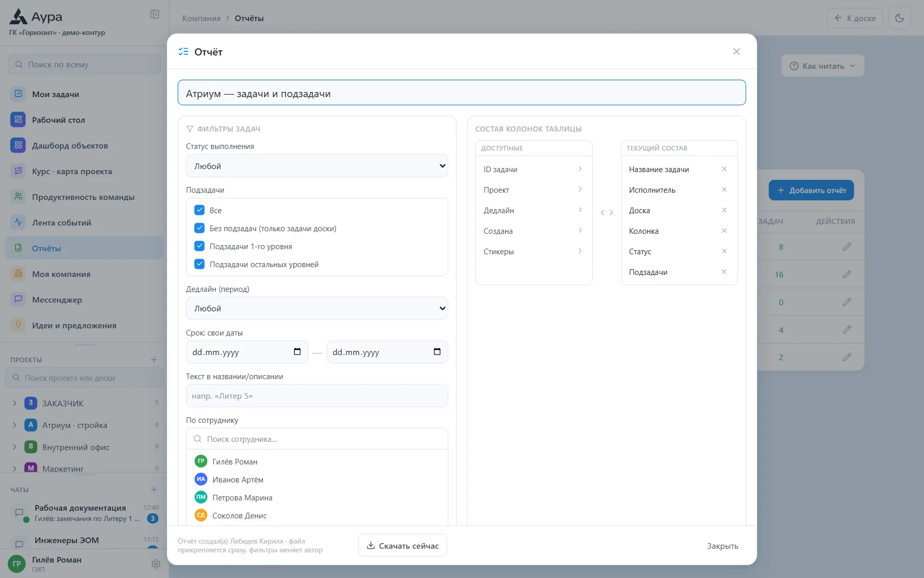Screen dimensions: 924x578
Task: Close the Отчёт dialog
Action: 737,51
